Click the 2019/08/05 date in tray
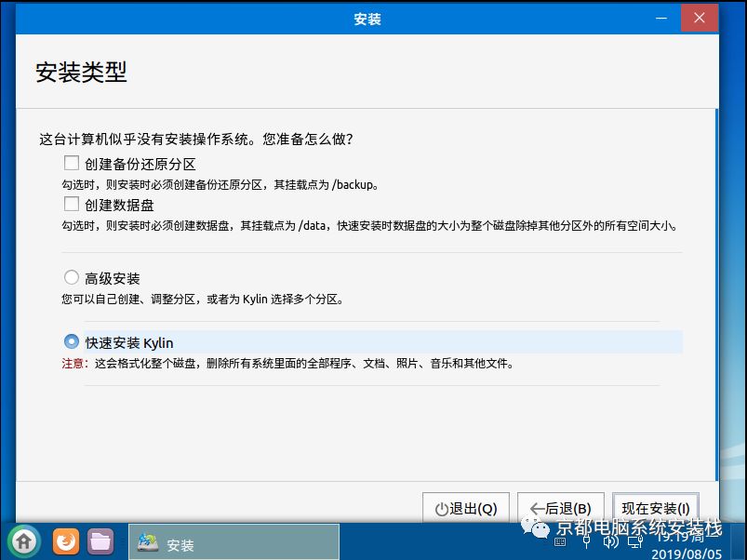747x560 pixels. (x=687, y=553)
